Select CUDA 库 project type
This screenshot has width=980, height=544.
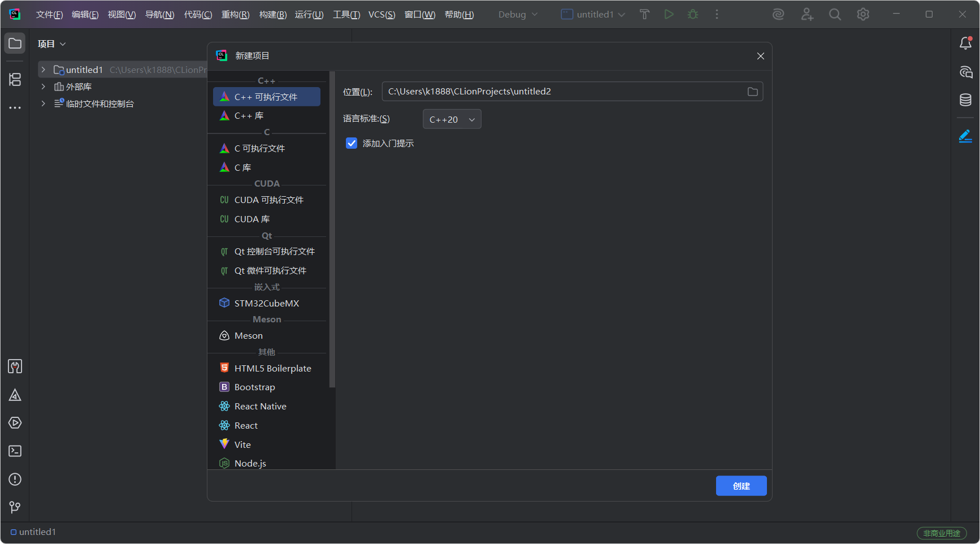267,219
